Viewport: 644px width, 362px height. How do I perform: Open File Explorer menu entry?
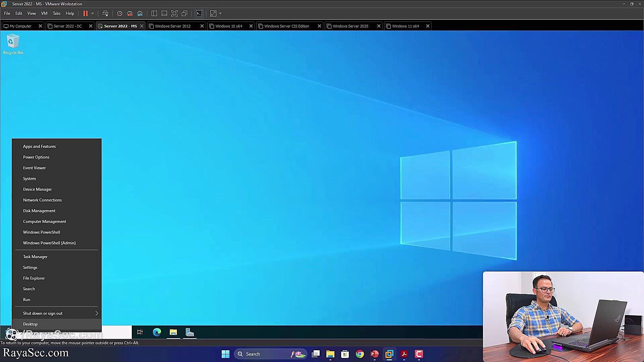click(57, 278)
